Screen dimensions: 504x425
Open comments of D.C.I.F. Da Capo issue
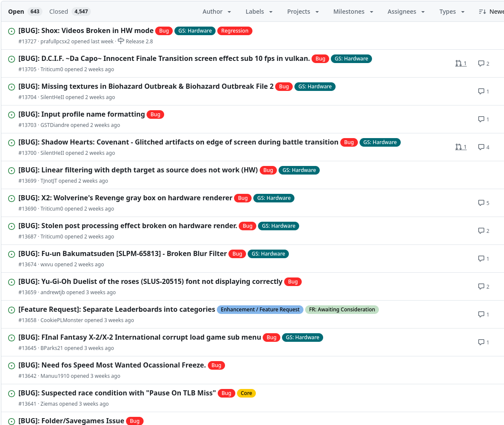tap(484, 63)
